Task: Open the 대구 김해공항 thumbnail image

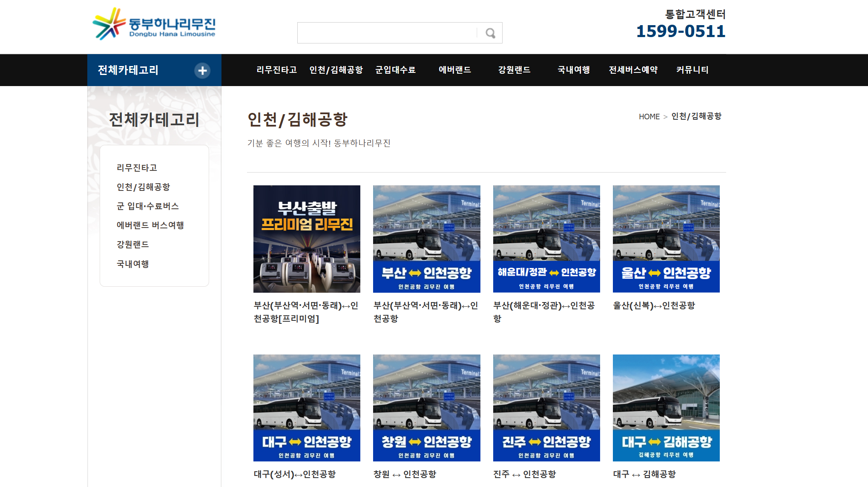Action: point(666,408)
